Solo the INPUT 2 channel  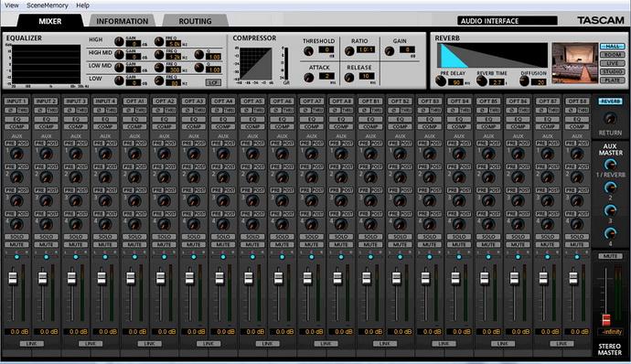[47, 237]
